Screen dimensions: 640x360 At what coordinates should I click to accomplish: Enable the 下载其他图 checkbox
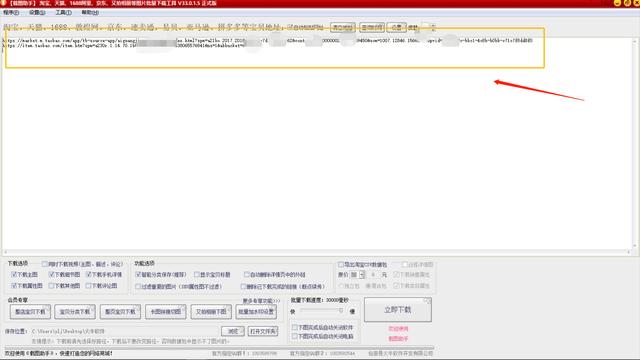[51, 285]
